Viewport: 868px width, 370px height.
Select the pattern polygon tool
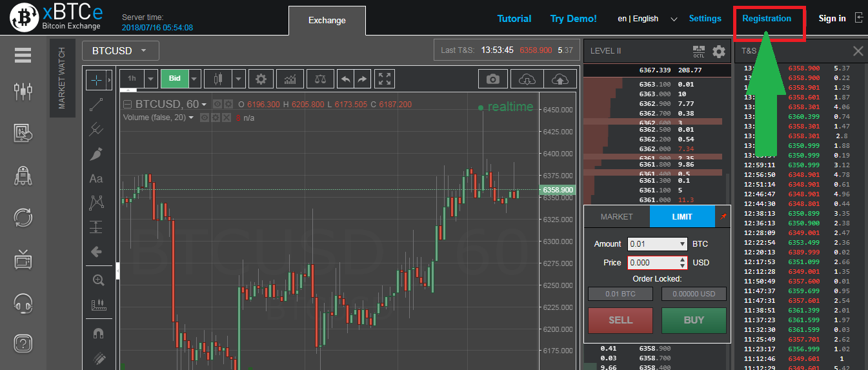96,203
